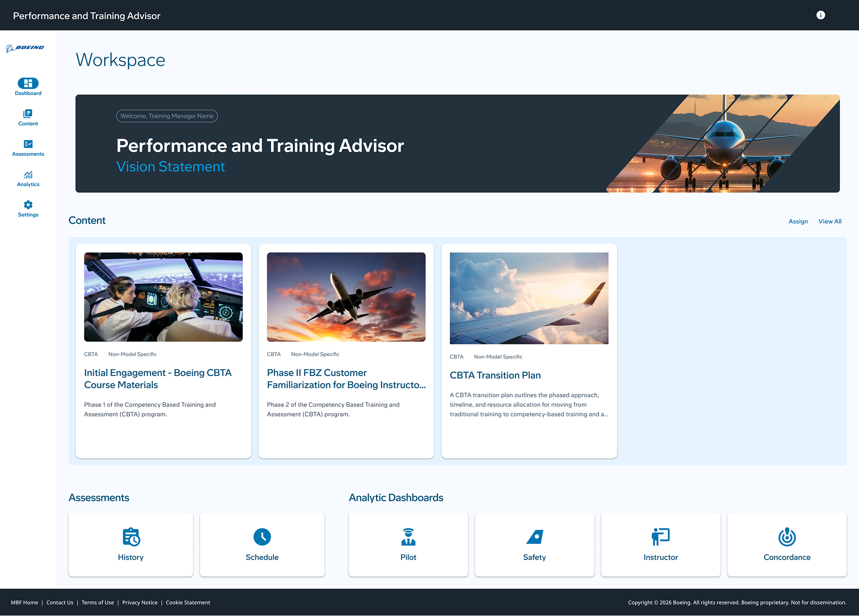The image size is (859, 616).
Task: Open the Contact Us footer link
Action: click(x=60, y=603)
